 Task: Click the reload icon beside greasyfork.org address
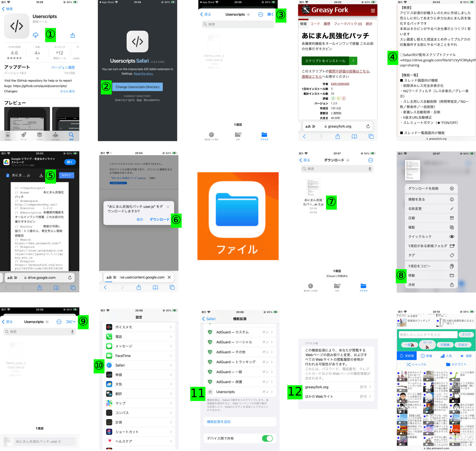click(x=368, y=126)
